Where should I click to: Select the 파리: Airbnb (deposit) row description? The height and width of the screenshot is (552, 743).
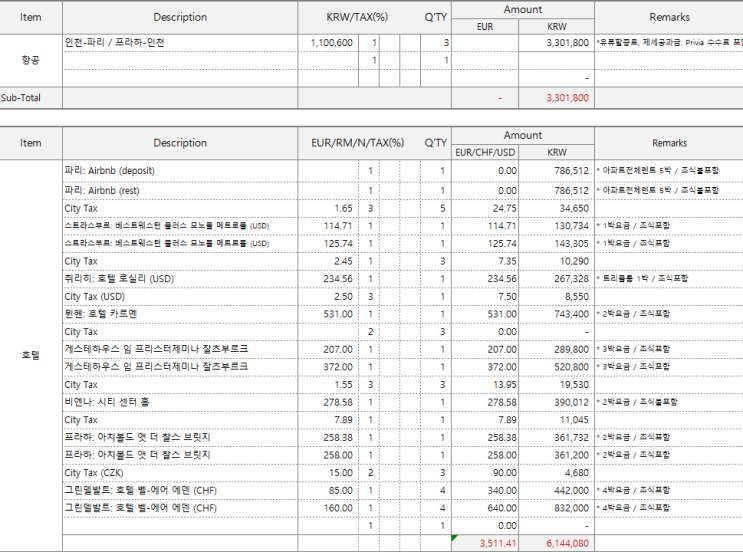[180, 171]
